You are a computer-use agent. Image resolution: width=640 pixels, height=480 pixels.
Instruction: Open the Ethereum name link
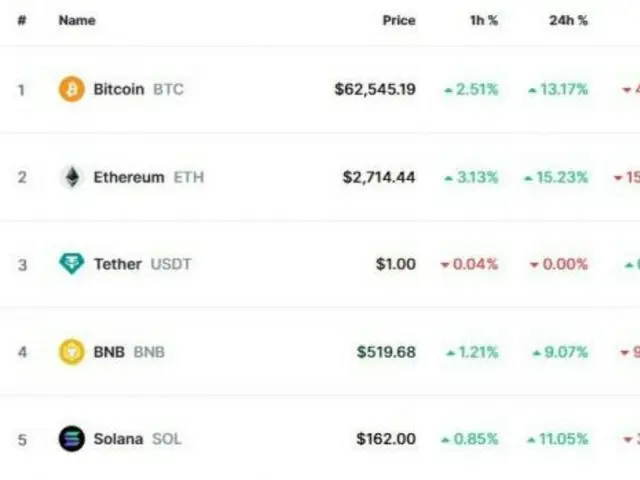(129, 177)
